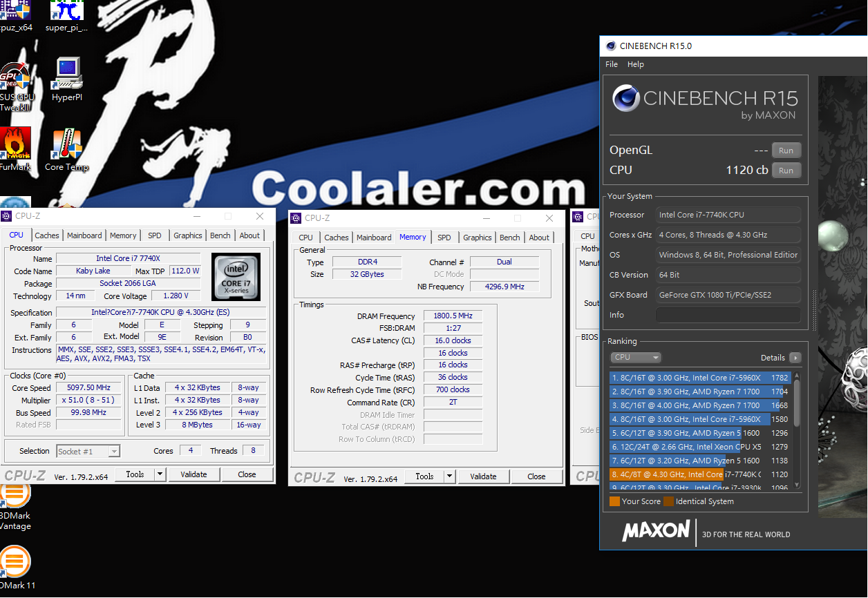The width and height of the screenshot is (868, 598).
Task: Open the Tools dropdown arrow in the Processor CPU-Z window
Action: tap(160, 474)
